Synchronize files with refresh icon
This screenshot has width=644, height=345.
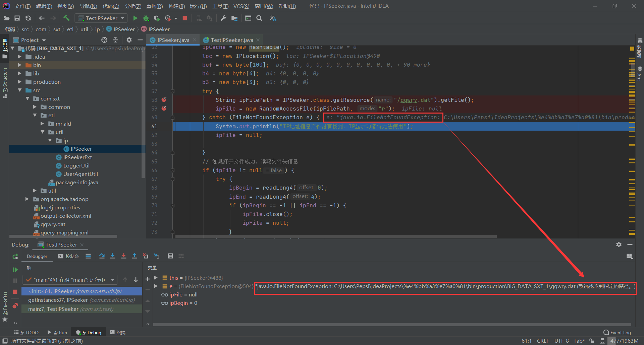point(28,18)
